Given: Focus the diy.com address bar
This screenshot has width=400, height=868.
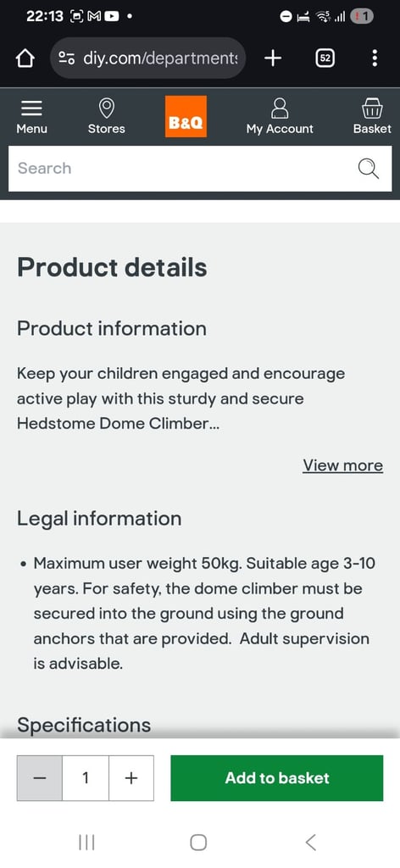Looking at the screenshot, I should click(148, 58).
